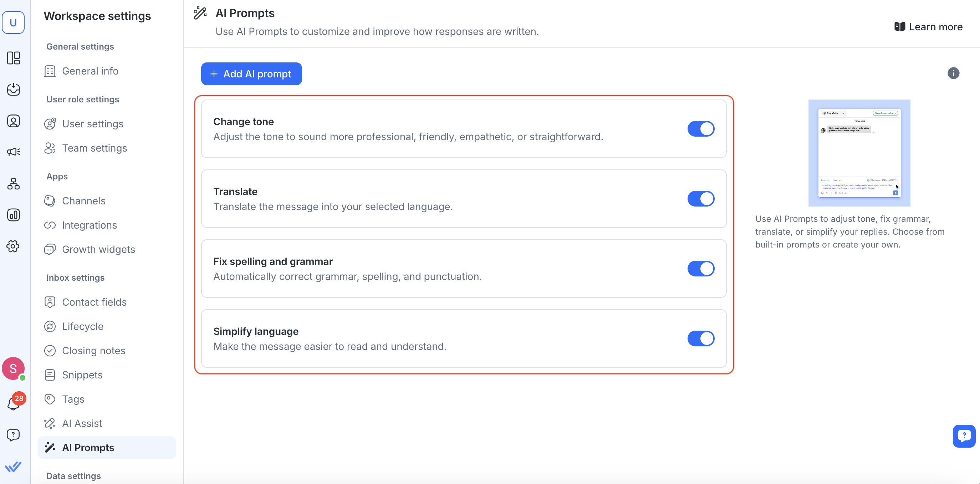This screenshot has width=980, height=484.
Task: Click the Add AI prompt button
Action: click(251, 74)
